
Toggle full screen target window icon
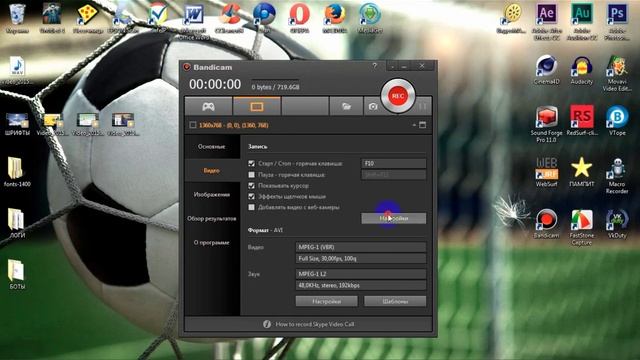click(x=422, y=125)
